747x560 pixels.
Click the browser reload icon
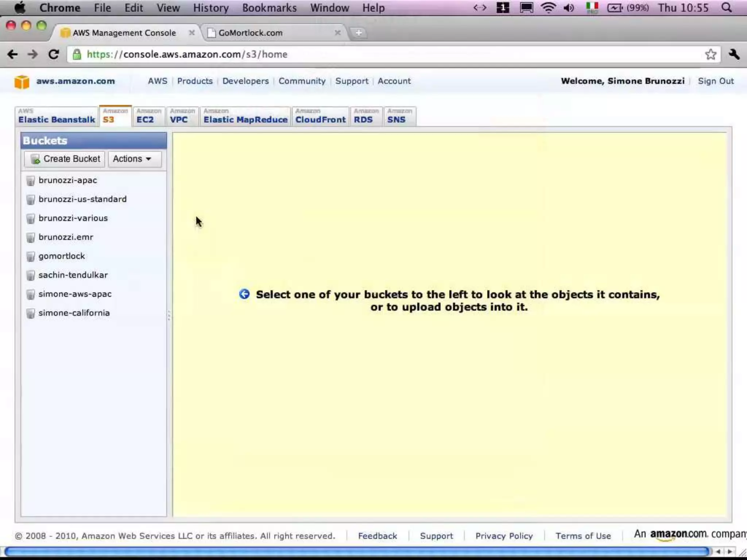tap(54, 54)
